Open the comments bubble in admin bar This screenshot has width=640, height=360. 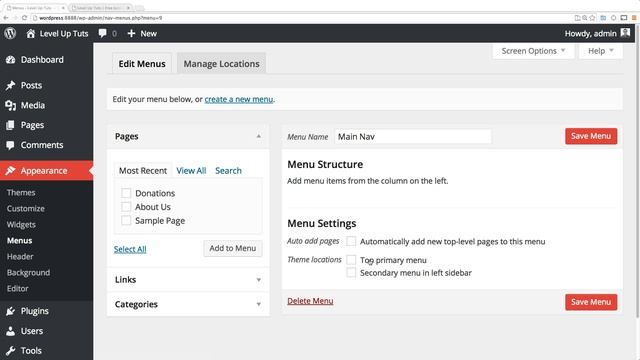tap(103, 33)
